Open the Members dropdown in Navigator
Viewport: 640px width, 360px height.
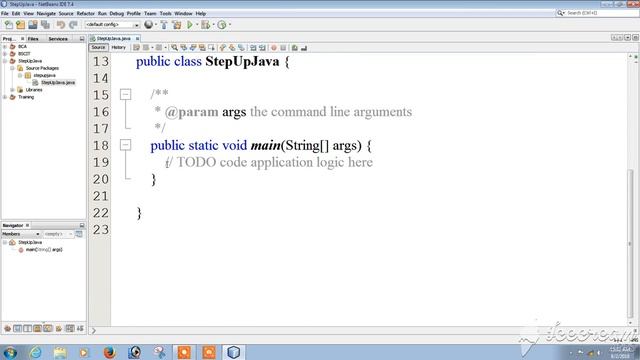(20, 234)
